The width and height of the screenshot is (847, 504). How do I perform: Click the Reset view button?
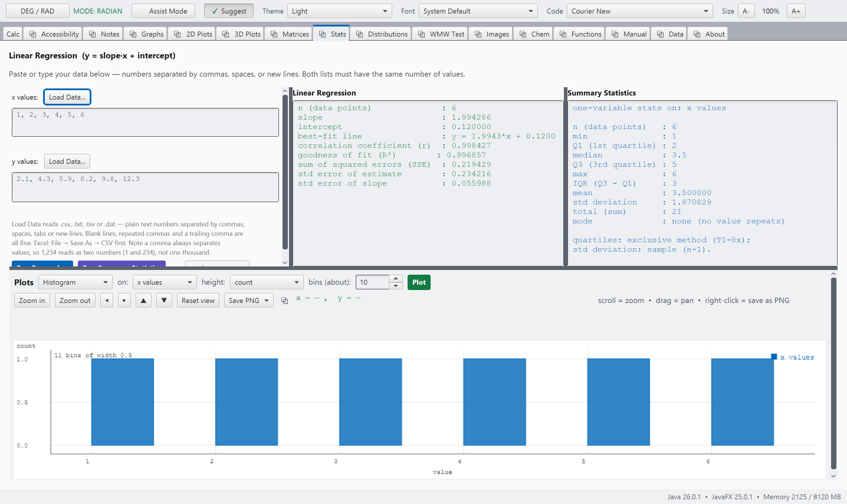click(198, 301)
